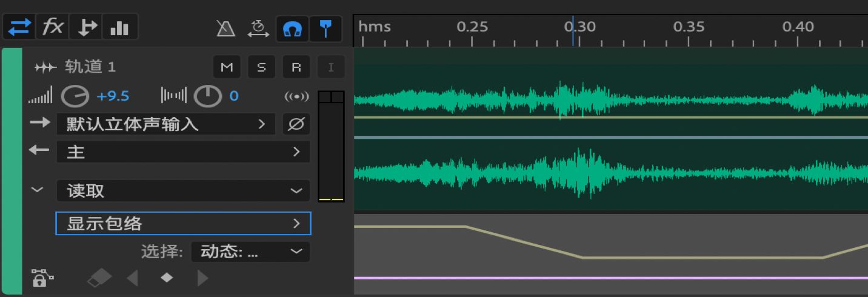The height and width of the screenshot is (297, 868).
Task: Click the volume value +9.5
Action: 113,96
